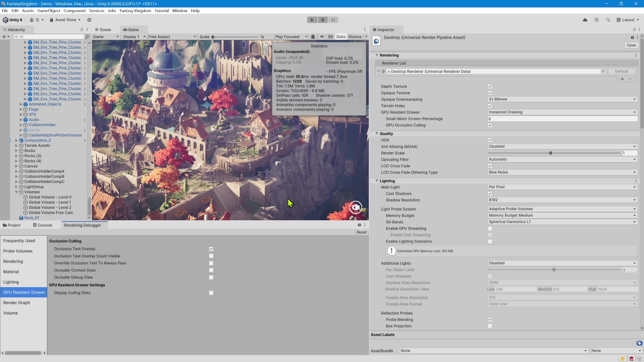Image resolution: width=644 pixels, height=362 pixels.
Task: Click the create (+) icon in the Hierarchy
Action: tap(4, 36)
